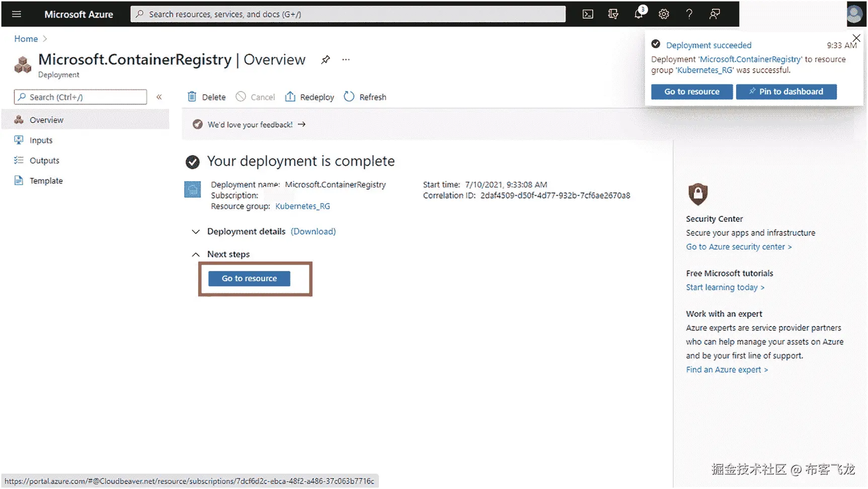Open Go to Azure security center link
Image resolution: width=868 pixels, height=489 pixels.
(739, 247)
